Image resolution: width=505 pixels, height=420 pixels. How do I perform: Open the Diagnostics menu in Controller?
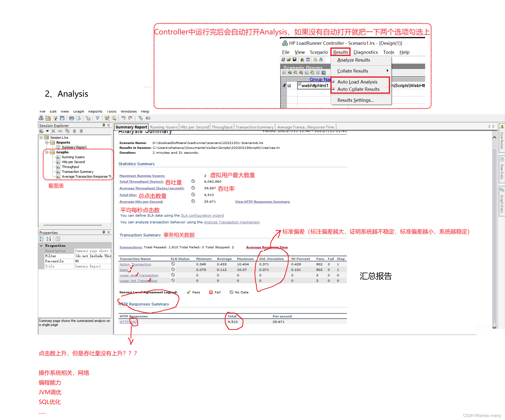point(366,52)
